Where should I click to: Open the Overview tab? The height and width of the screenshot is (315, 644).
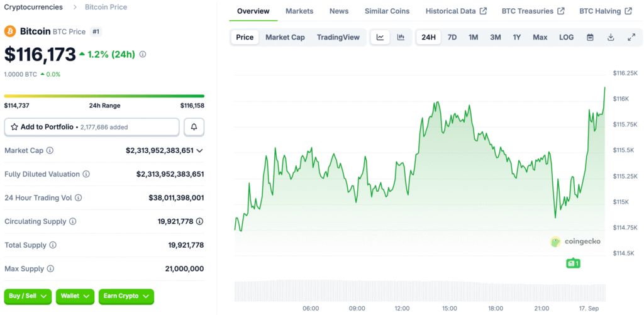pos(253,11)
